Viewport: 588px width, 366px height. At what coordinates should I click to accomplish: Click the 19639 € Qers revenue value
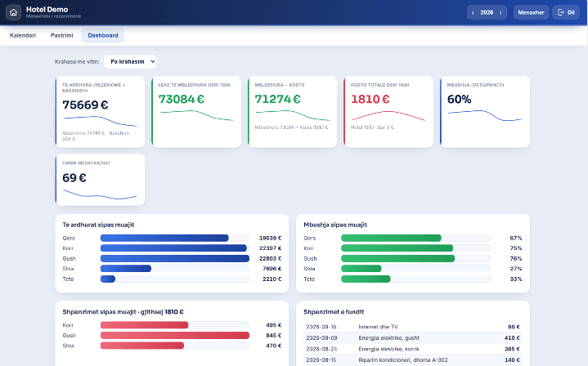click(271, 238)
